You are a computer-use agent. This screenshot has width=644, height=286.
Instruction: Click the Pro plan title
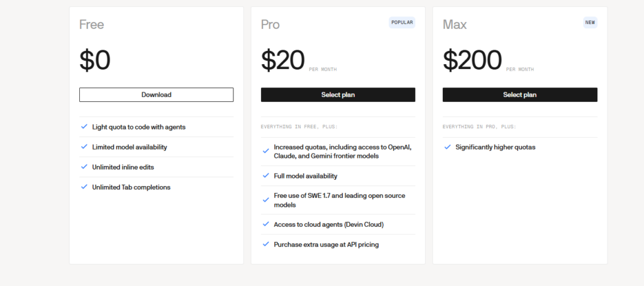(x=270, y=25)
